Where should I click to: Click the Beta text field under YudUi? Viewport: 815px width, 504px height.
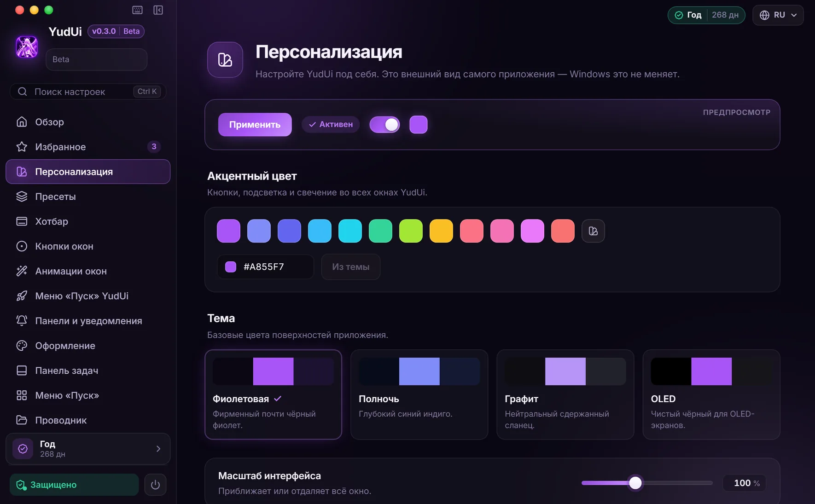[96, 59]
